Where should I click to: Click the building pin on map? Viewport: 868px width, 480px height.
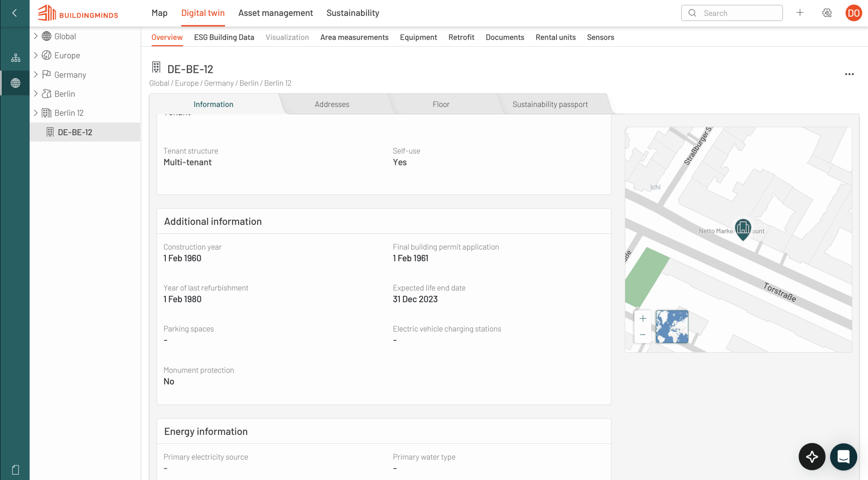click(x=743, y=229)
